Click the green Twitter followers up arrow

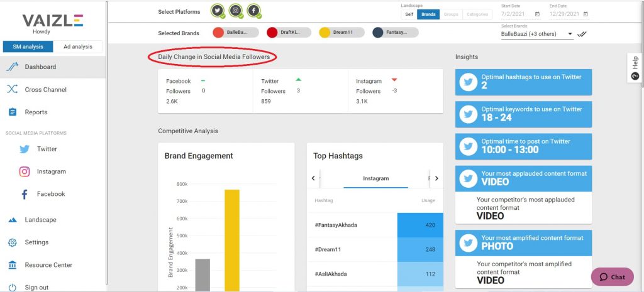299,80
